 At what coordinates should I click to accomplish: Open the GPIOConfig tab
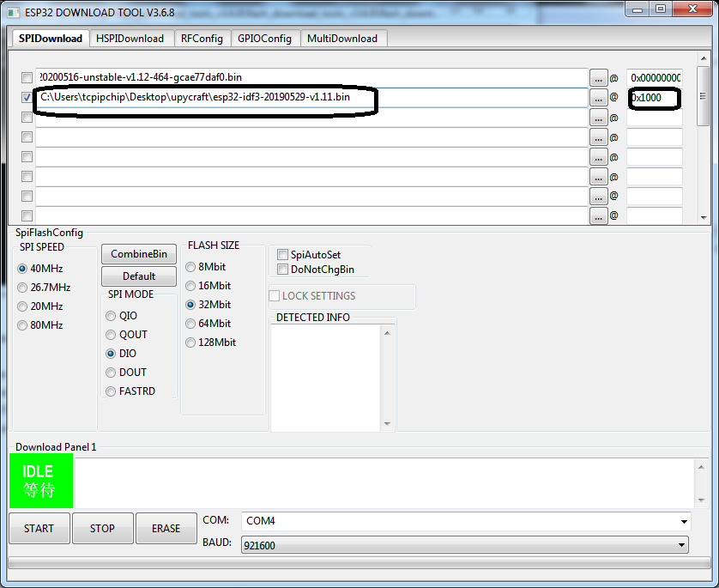(x=264, y=39)
